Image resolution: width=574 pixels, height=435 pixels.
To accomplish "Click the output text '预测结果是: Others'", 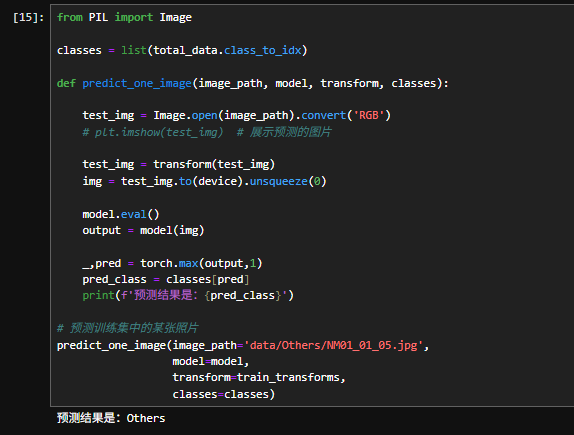I will (111, 418).
